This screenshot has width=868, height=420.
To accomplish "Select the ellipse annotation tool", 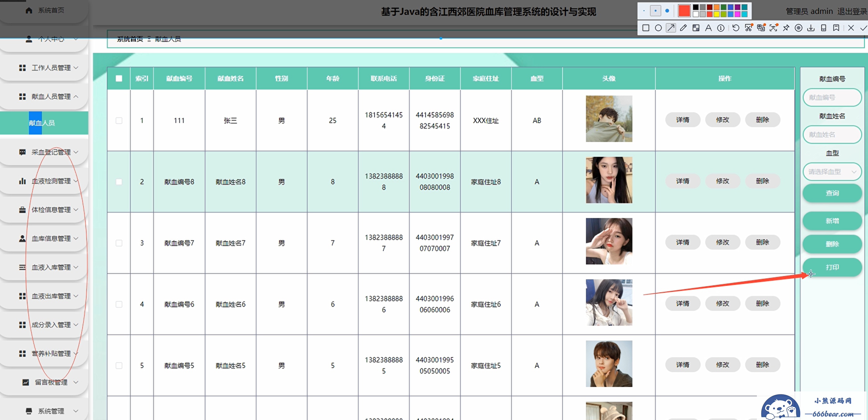I will tap(658, 28).
